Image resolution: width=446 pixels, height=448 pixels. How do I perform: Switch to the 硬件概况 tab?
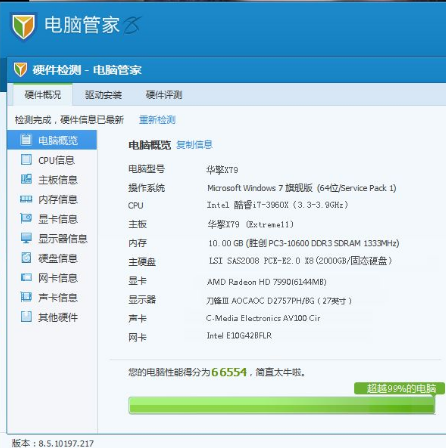(x=43, y=95)
